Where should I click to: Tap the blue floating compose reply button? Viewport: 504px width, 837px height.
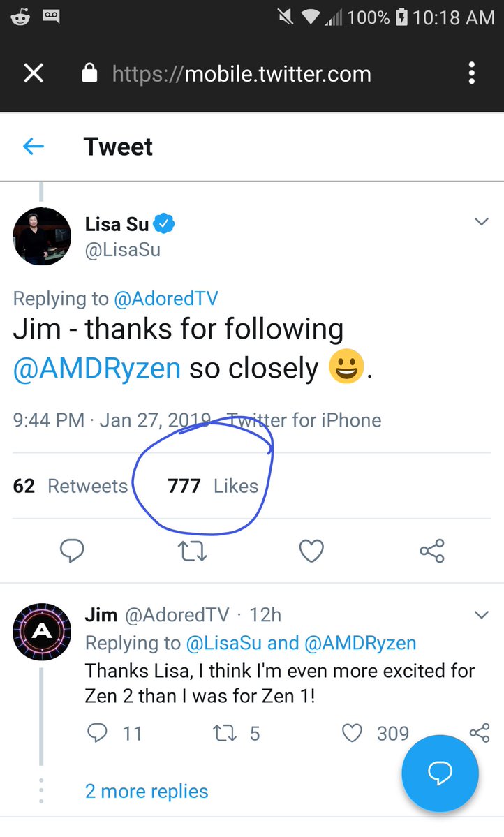click(440, 773)
